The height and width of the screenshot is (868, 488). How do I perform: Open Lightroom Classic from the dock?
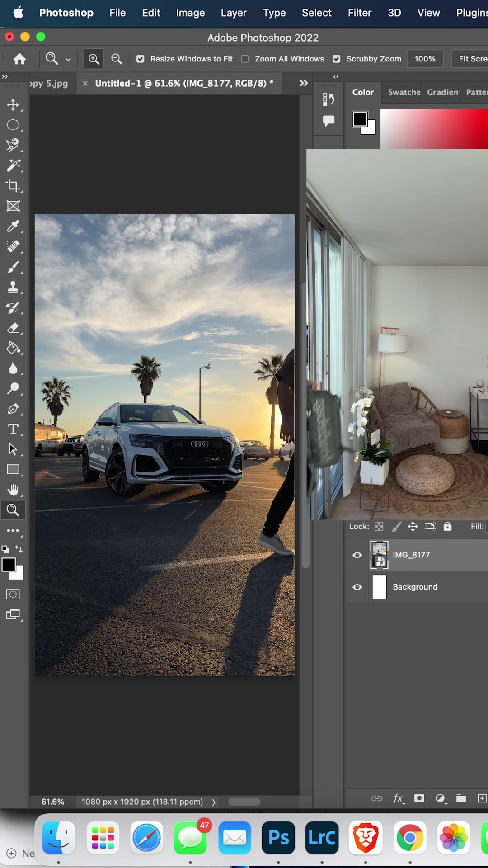[x=322, y=838]
